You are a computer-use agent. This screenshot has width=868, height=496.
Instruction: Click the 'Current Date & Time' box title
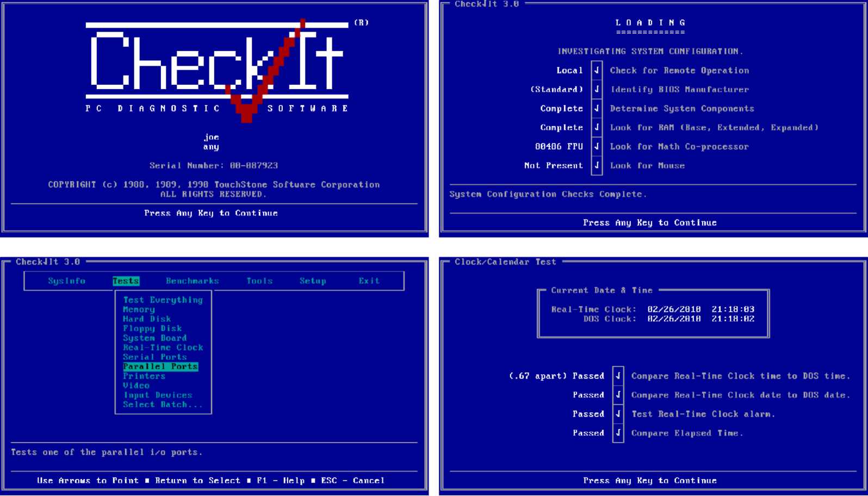pyautogui.click(x=602, y=290)
